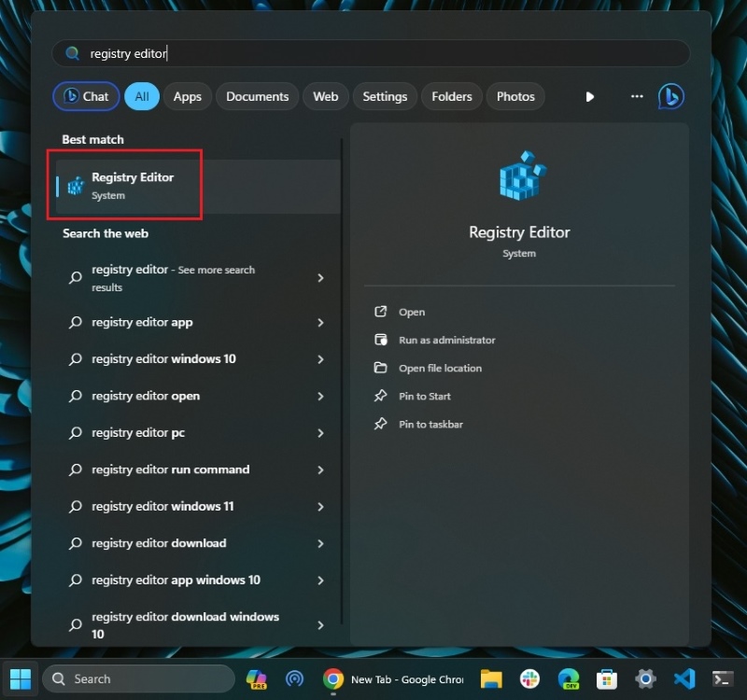Select the Documents filter tab
This screenshot has height=700, width=747.
tap(257, 96)
